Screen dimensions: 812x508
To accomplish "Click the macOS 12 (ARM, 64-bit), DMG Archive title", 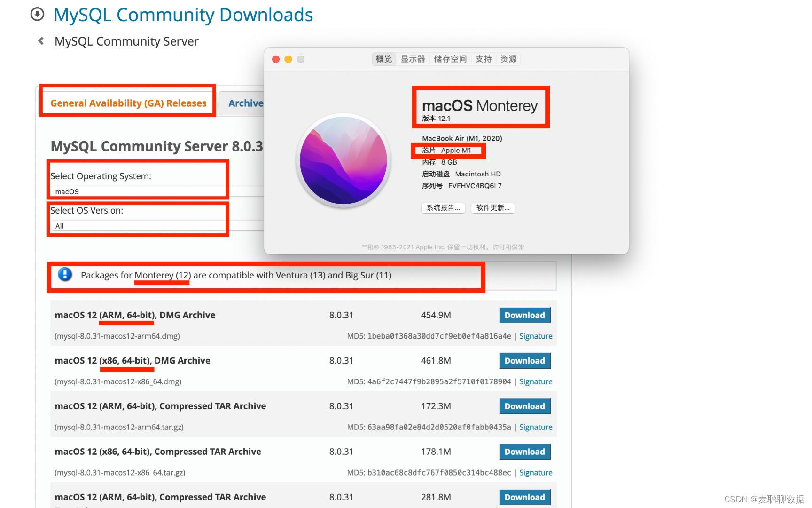I will point(135,315).
